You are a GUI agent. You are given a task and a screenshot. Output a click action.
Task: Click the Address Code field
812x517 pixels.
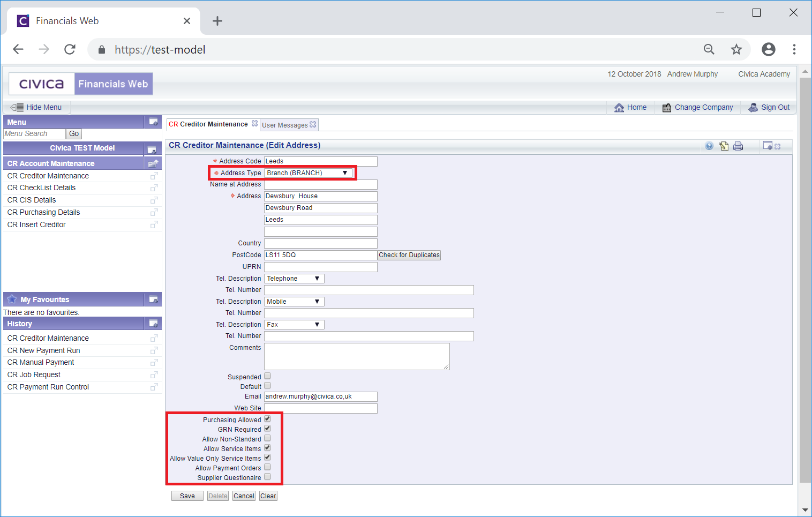coord(321,161)
